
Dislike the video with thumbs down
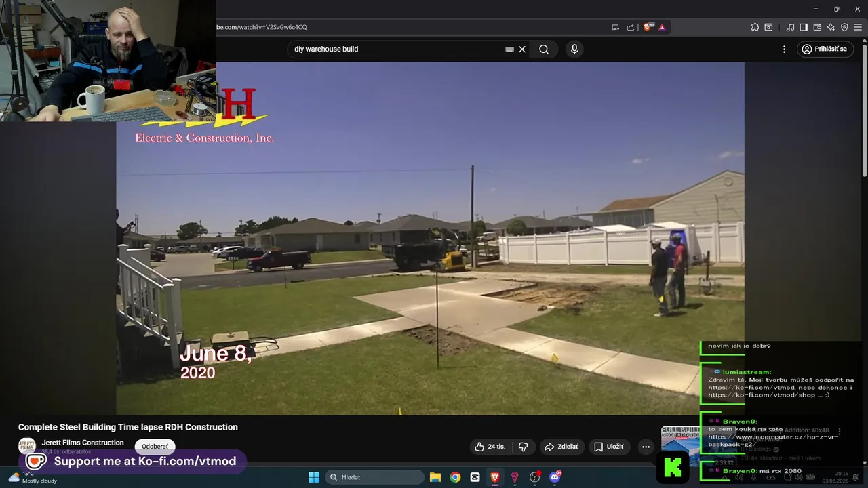point(523,447)
